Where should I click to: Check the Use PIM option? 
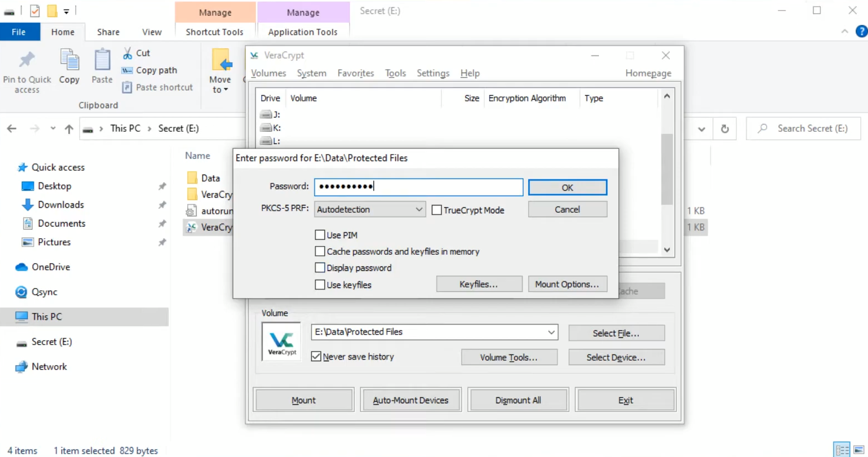coord(320,235)
